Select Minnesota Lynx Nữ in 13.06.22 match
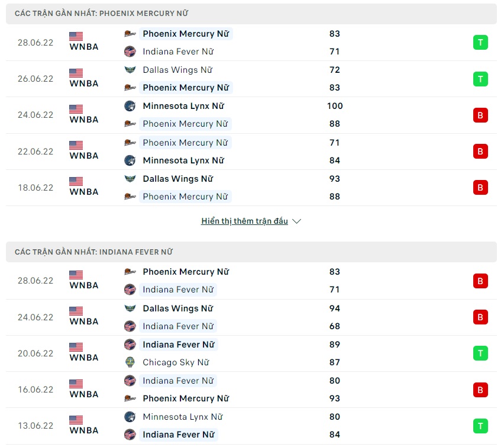This screenshot has height=447, width=504. [x=183, y=417]
